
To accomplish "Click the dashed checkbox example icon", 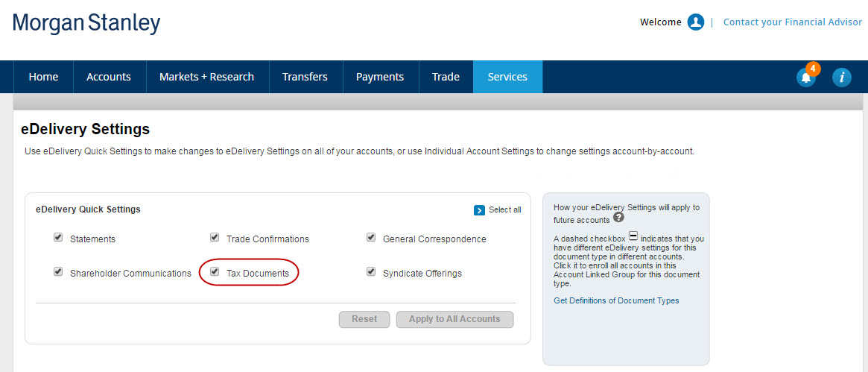I will point(633,236).
